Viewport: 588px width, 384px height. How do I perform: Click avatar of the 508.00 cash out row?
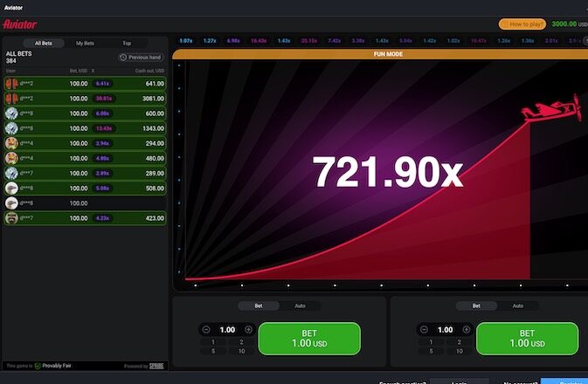coord(11,189)
